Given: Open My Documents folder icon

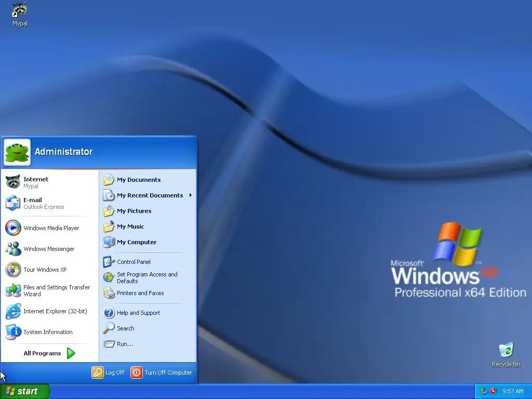Looking at the screenshot, I should (x=109, y=180).
